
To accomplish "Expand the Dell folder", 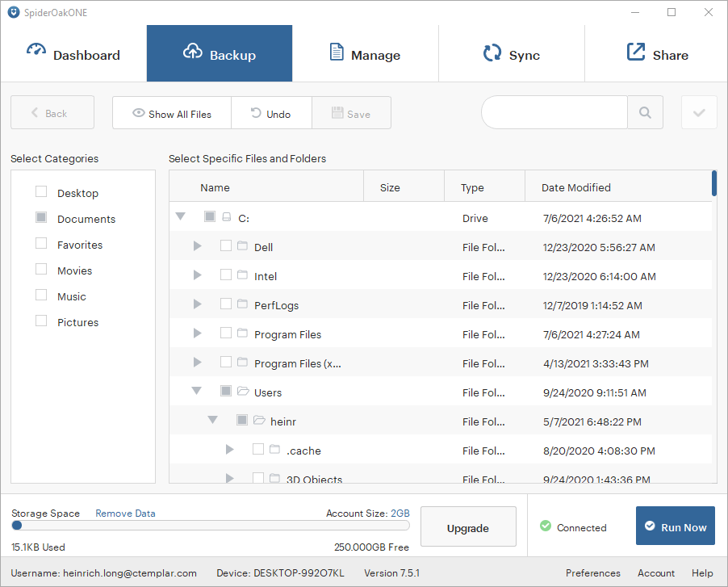I will coord(197,245).
